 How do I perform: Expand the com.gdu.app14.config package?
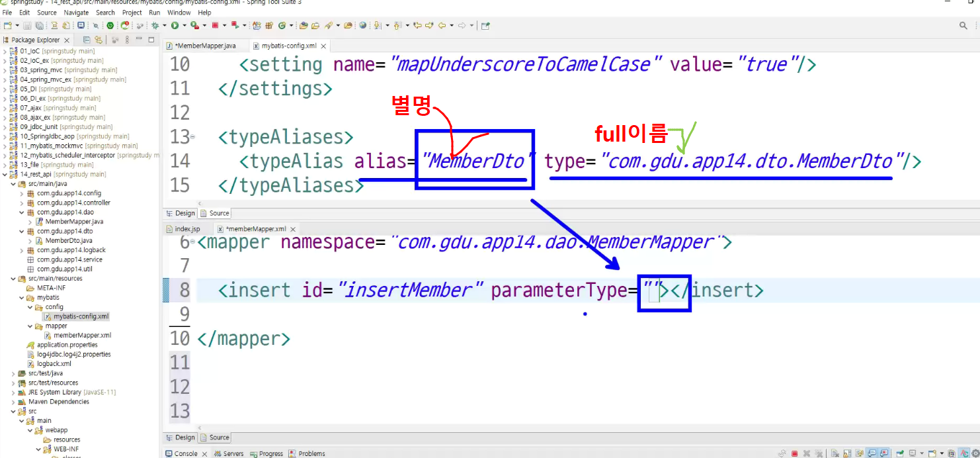(x=22, y=193)
